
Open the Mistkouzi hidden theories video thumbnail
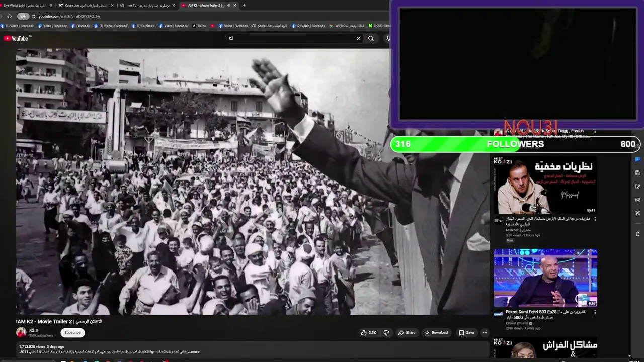545,185
